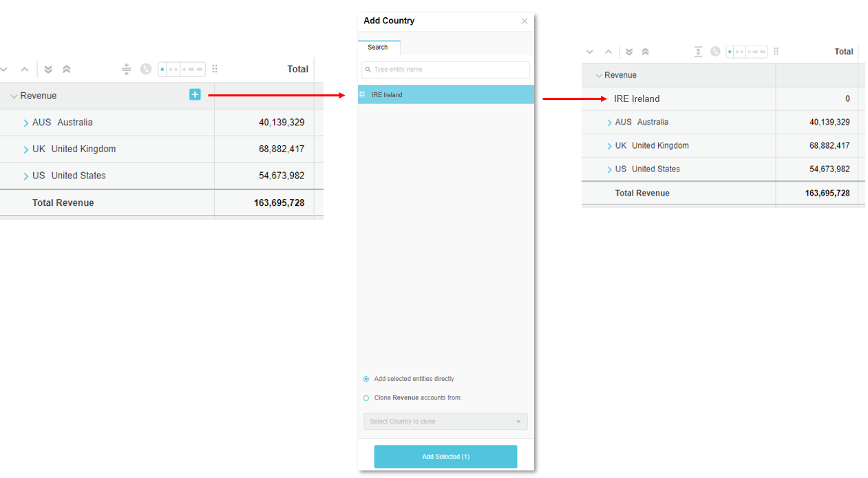Viewport: 868px width, 478px height.
Task: Click the magnifier icon in the entity search box
Action: [368, 70]
